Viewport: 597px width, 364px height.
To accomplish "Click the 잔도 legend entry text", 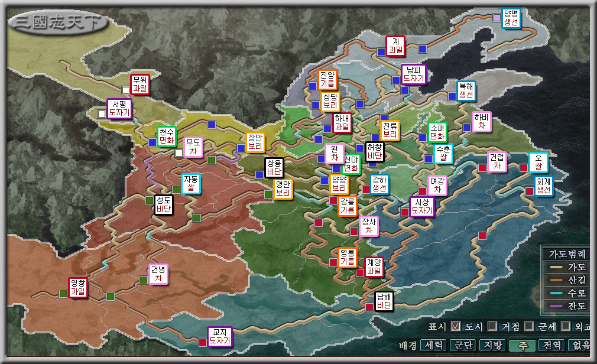I will coord(576,305).
